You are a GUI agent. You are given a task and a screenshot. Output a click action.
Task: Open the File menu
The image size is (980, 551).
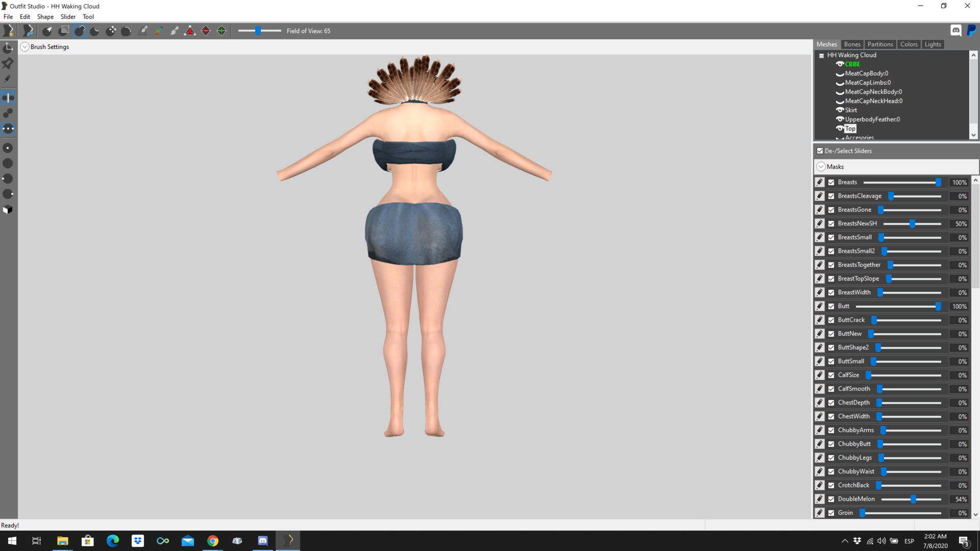8,17
